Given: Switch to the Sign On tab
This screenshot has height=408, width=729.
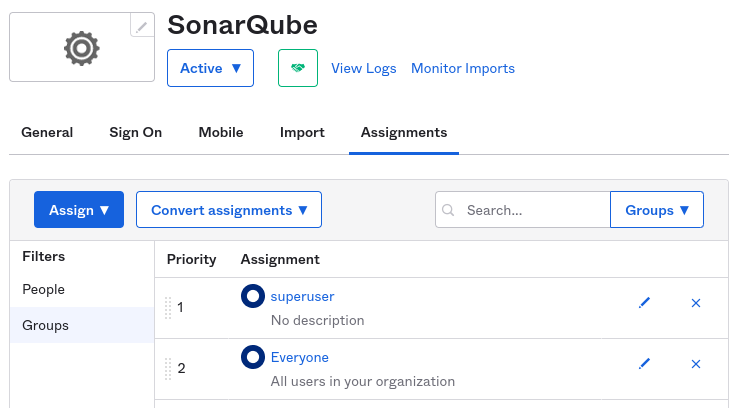Looking at the screenshot, I should (x=135, y=132).
